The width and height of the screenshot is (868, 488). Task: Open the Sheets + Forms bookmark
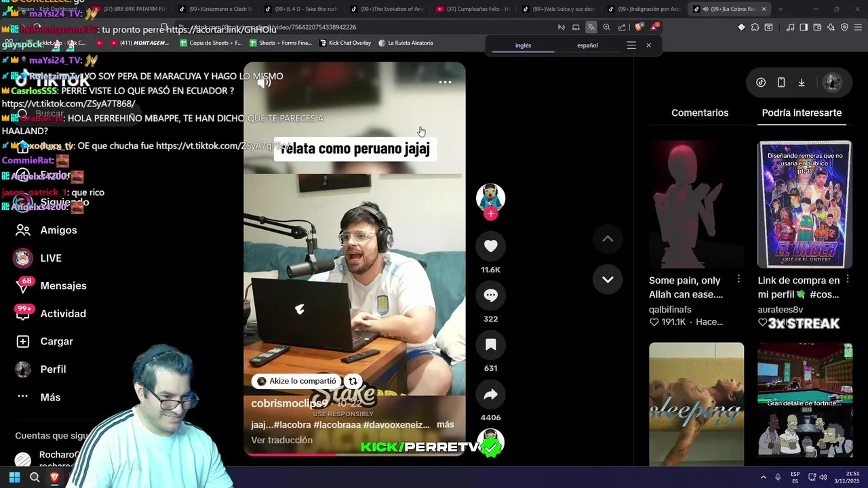[x=280, y=43]
